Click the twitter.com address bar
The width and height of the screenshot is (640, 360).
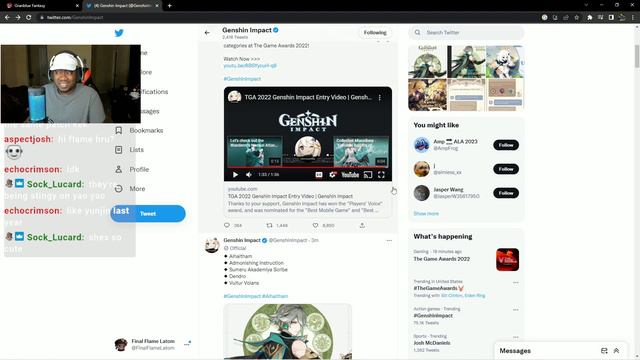(286, 18)
